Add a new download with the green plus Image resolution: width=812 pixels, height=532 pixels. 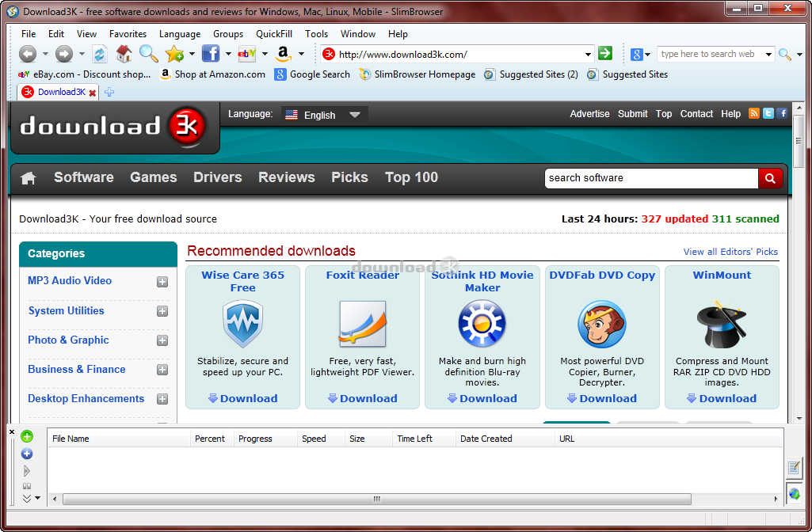point(26,436)
